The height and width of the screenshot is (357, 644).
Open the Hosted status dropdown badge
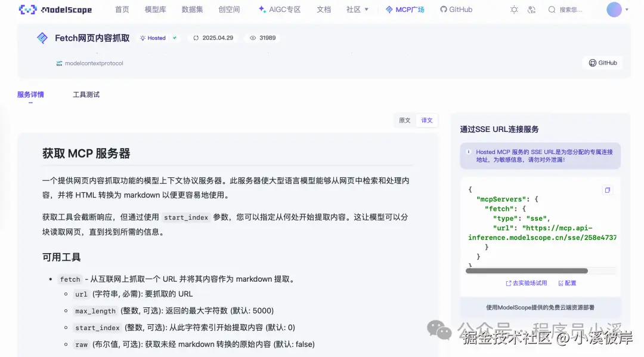tap(159, 38)
